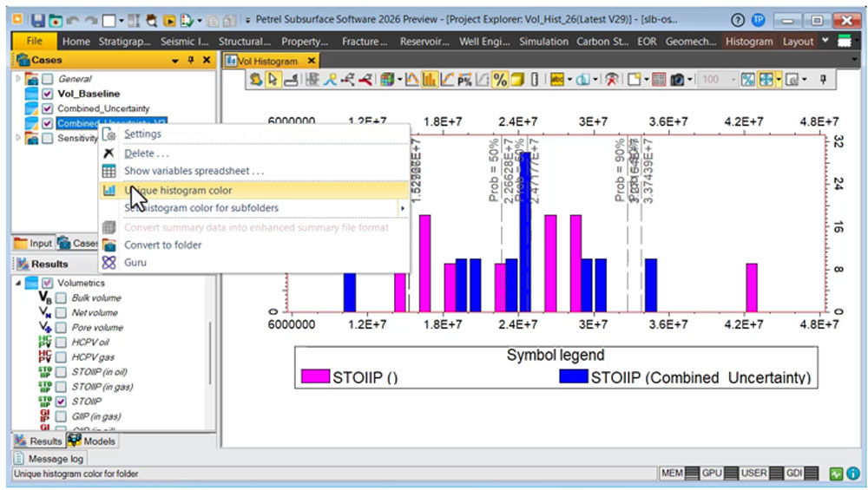Open the abc label dropdown arrow

569,80
